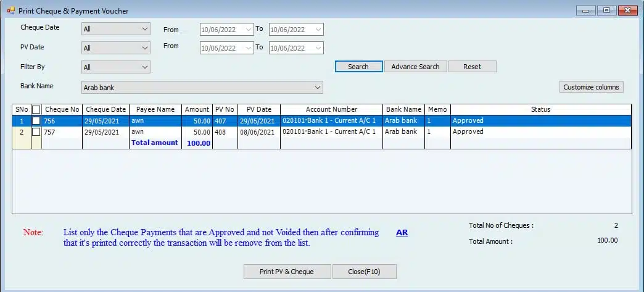
Task: Click PV Date 08/06/2021 cell
Action: tap(258, 132)
